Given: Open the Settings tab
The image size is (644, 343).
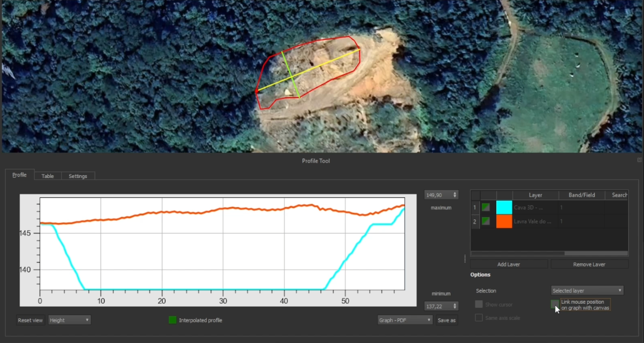Looking at the screenshot, I should point(78,176).
